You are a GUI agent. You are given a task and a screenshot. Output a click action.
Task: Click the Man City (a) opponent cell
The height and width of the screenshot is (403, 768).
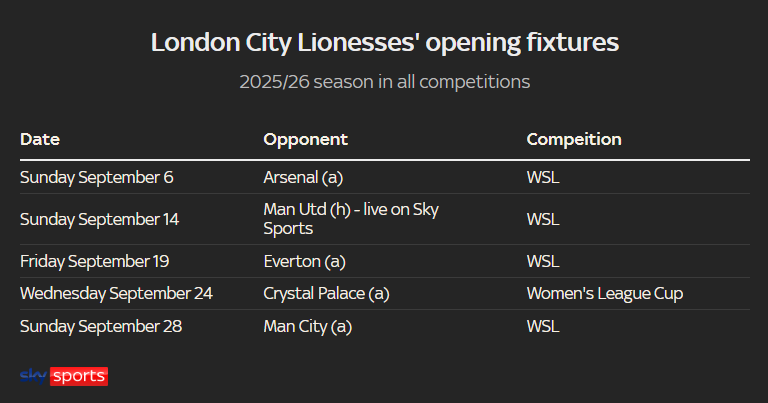307,326
